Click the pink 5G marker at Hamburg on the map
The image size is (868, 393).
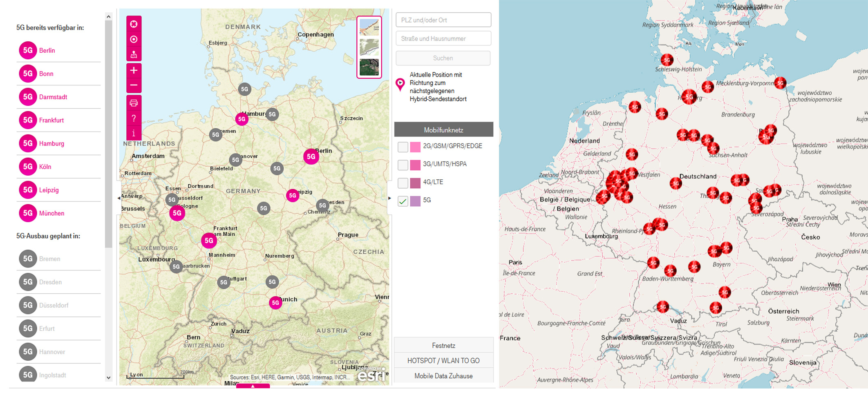(x=242, y=119)
